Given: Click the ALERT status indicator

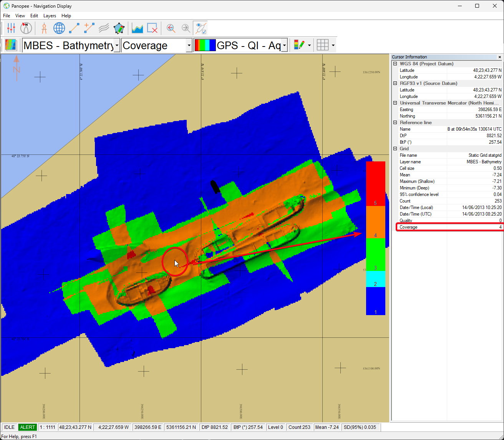Looking at the screenshot, I should (28, 427).
